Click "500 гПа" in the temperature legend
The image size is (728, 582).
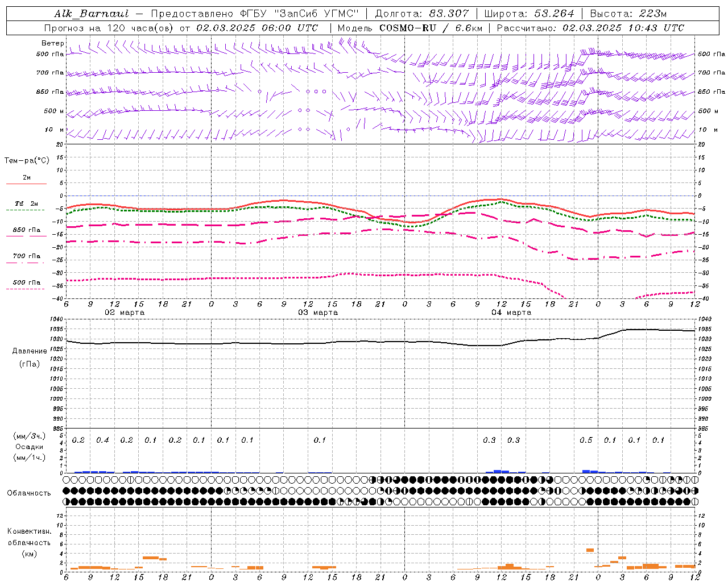(x=27, y=282)
